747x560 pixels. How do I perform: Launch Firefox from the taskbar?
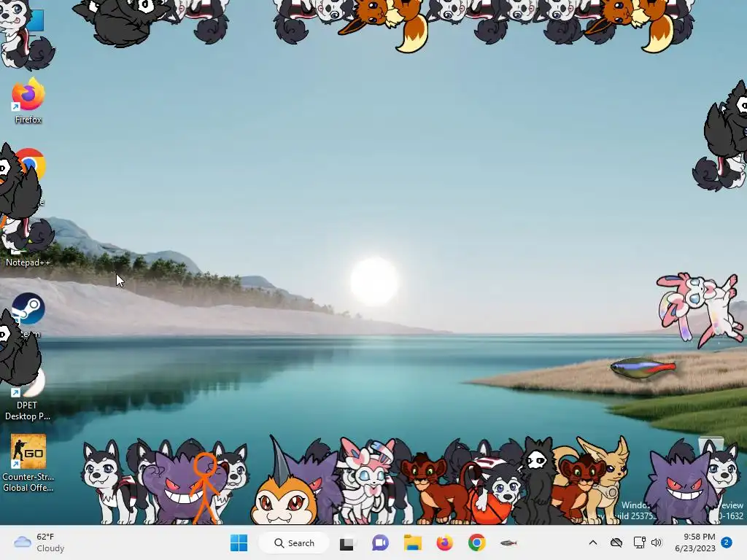click(444, 542)
